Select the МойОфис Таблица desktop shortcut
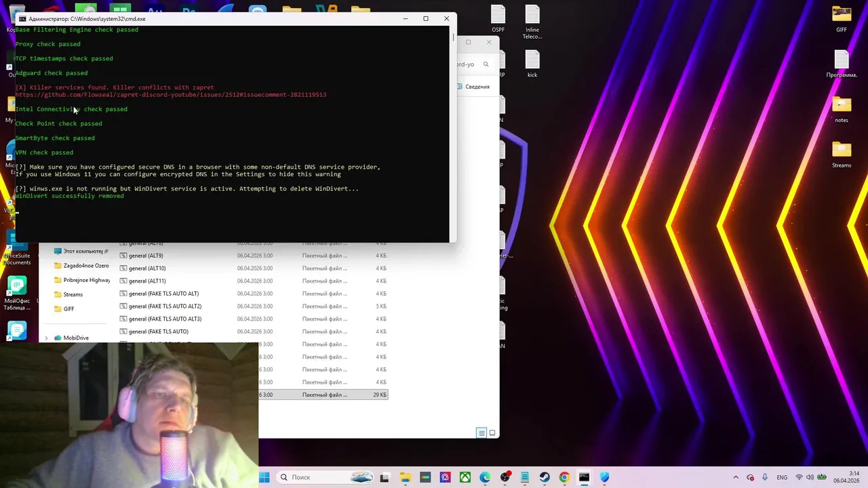868x488 pixels. point(17,293)
